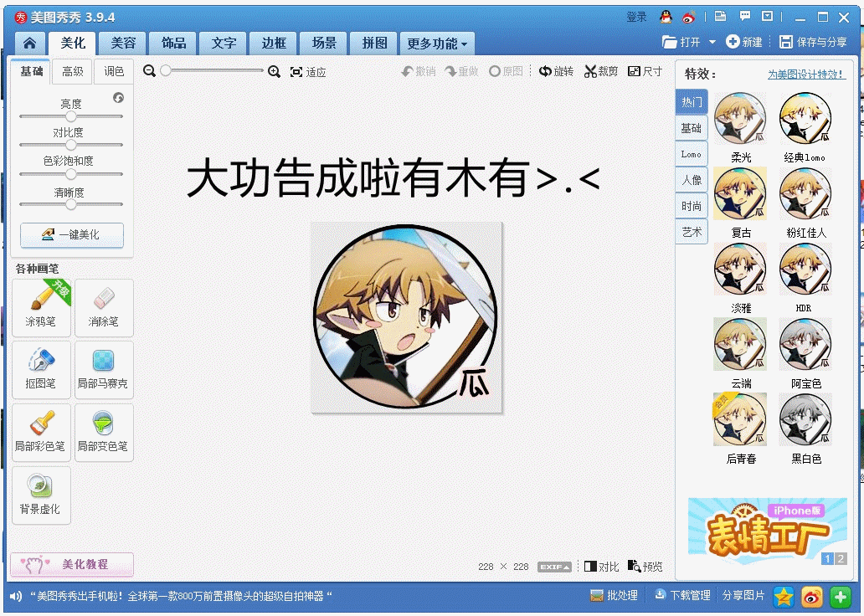Select the 人像 effects category
Screen dimensions: 864x616
[692, 180]
